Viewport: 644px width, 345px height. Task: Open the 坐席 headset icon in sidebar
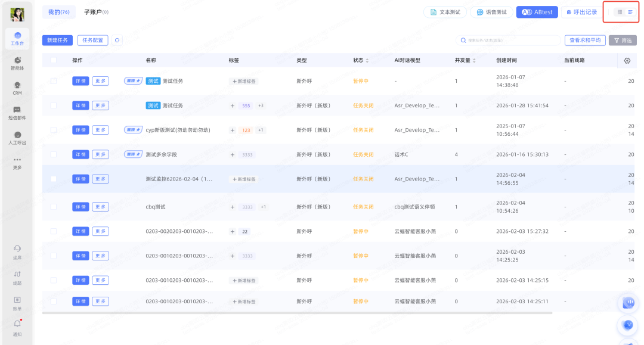pos(17,249)
